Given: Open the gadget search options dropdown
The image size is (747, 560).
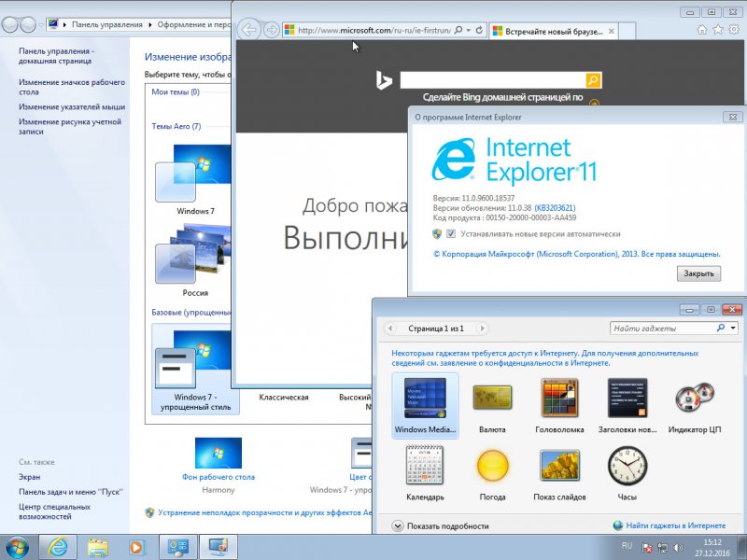Looking at the screenshot, I should pyautogui.click(x=733, y=328).
